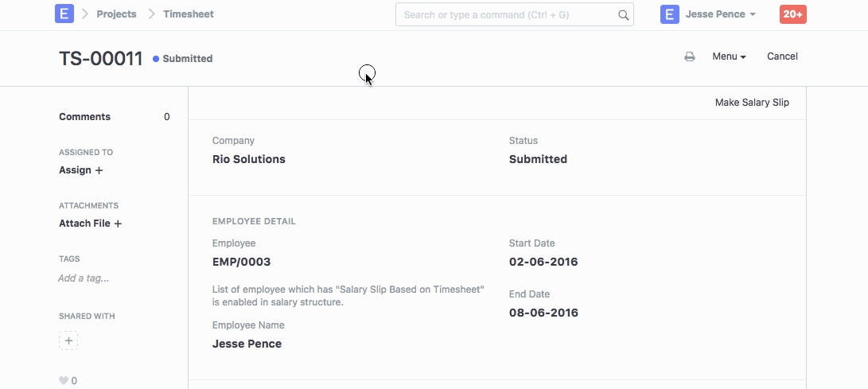Click the search magnifier icon

(x=623, y=14)
